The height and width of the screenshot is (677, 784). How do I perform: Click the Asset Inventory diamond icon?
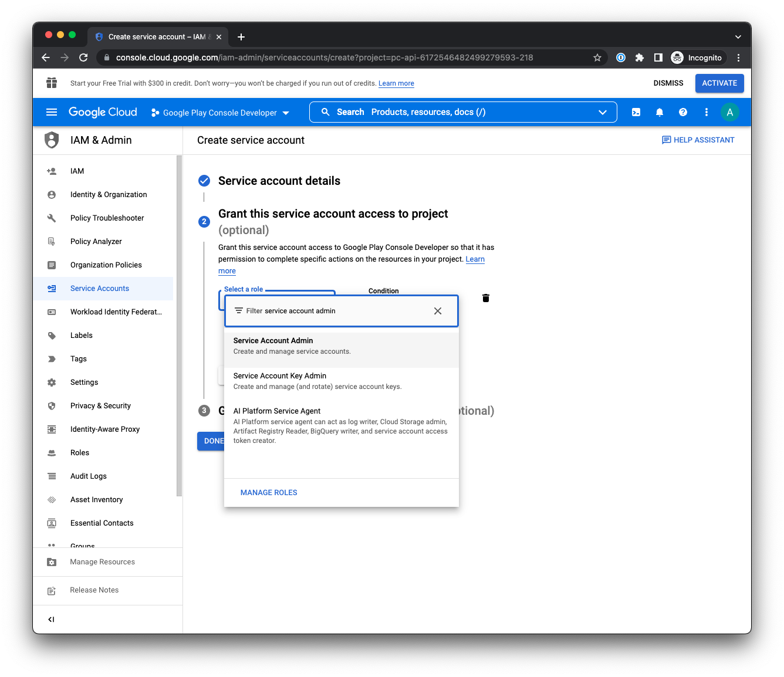(52, 500)
